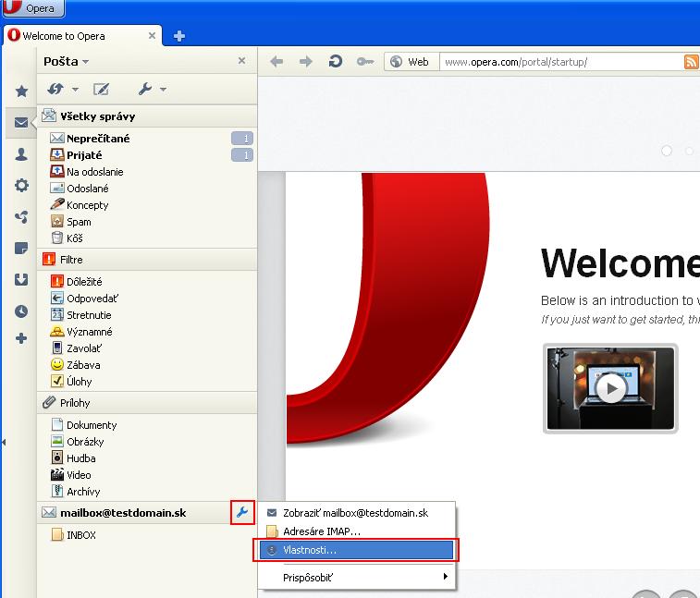Choose Zobraziť mailbox@testdomain.sk menu entry

coord(357,513)
